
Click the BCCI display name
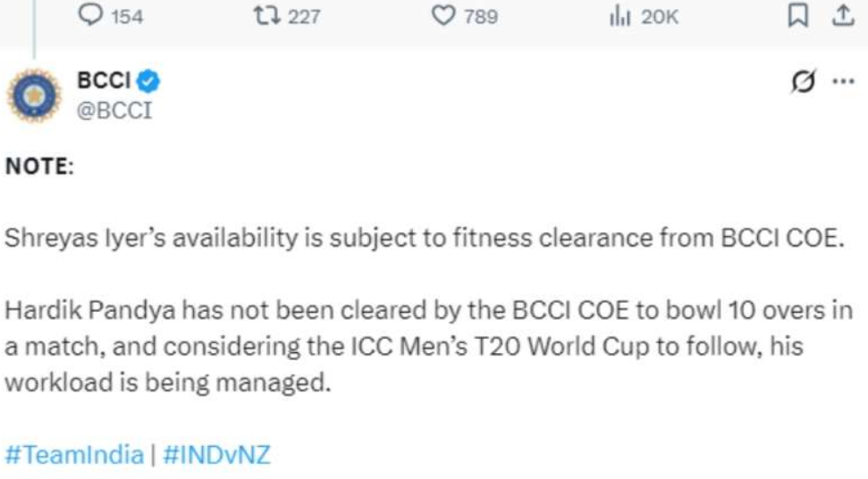coord(104,81)
